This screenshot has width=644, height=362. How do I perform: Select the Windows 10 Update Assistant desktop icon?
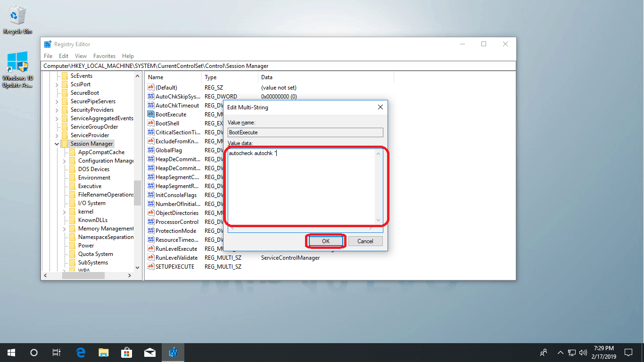tap(17, 70)
